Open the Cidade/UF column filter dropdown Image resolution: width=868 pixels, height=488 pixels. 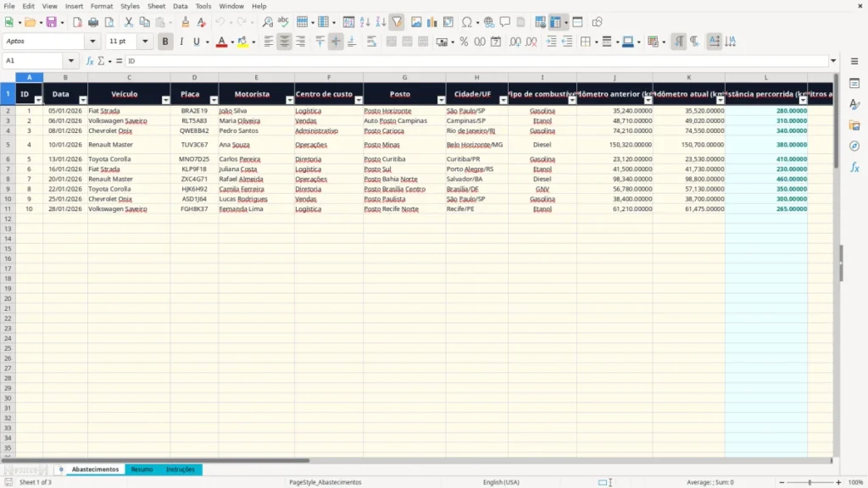tap(504, 100)
